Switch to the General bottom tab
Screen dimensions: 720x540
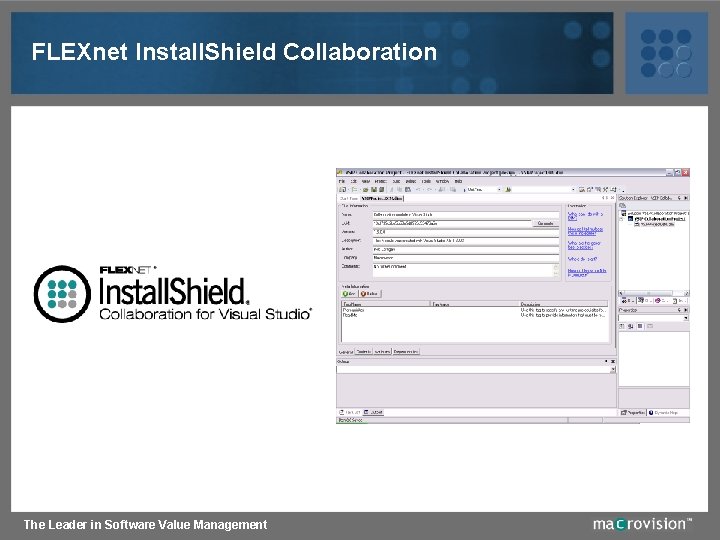coord(345,352)
